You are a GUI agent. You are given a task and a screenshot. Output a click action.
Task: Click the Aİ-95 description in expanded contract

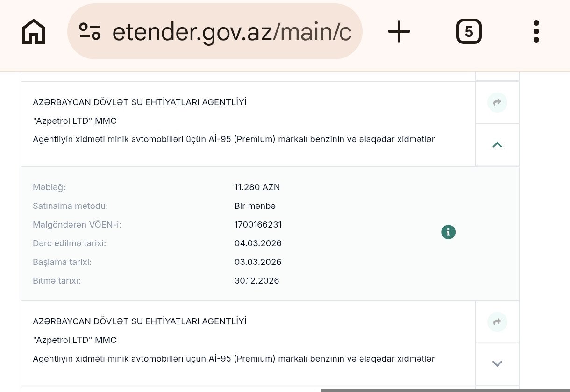click(x=234, y=139)
